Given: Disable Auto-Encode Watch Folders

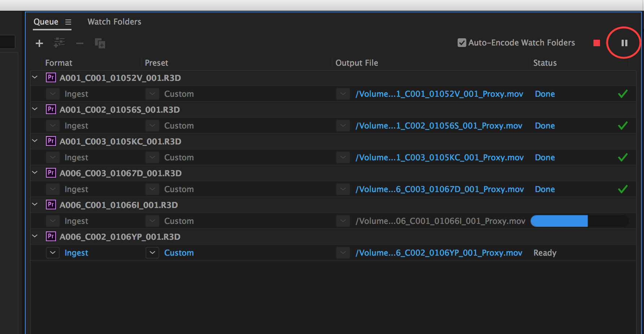Looking at the screenshot, I should click(x=462, y=42).
